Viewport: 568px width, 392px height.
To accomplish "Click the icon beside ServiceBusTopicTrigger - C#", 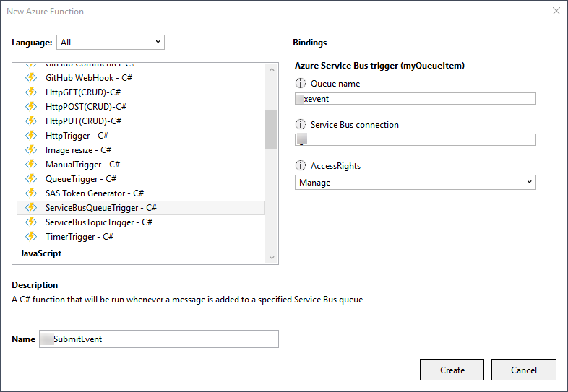I will (x=31, y=222).
